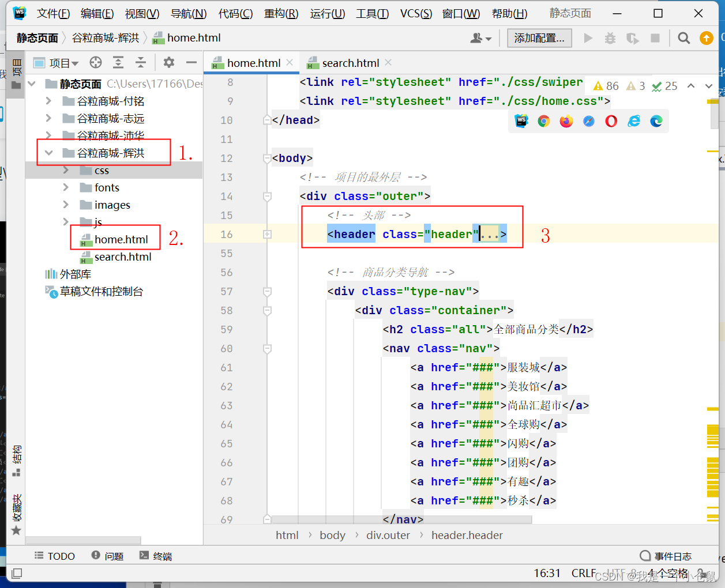Click the editor horizontal scrollbar

[x=401, y=519]
